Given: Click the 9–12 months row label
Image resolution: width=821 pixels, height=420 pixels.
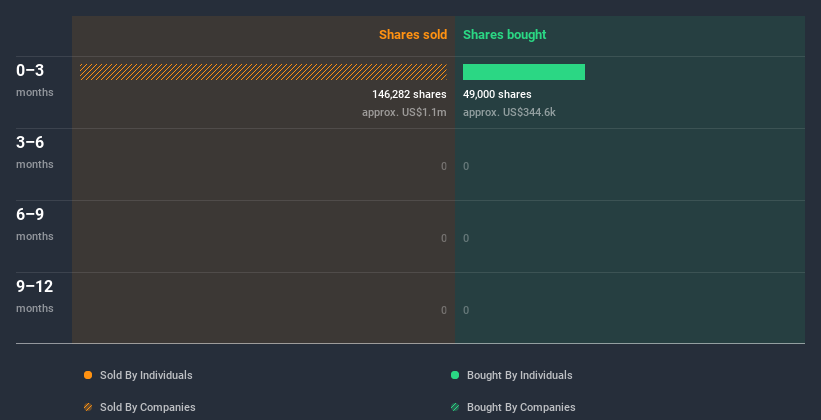Looking at the screenshot, I should click(35, 296).
